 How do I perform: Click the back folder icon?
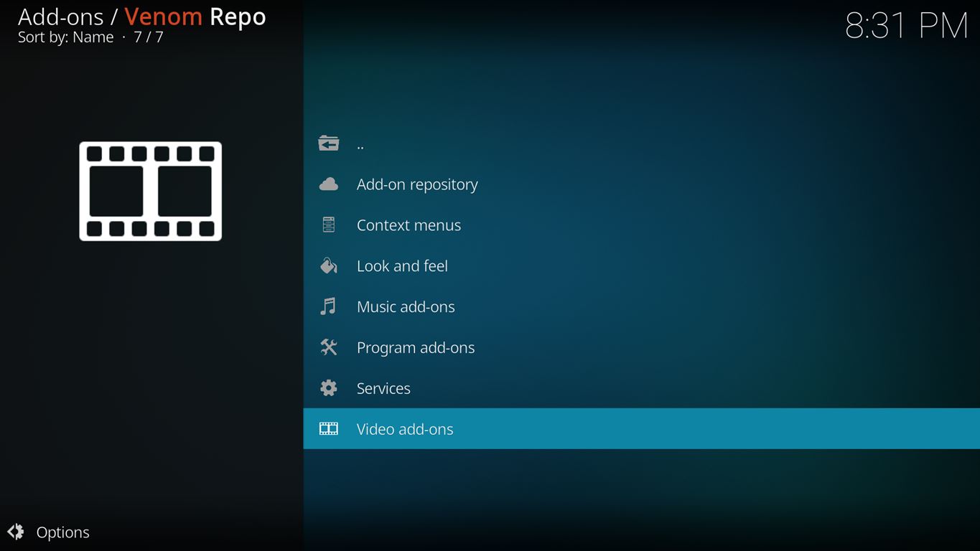(329, 143)
